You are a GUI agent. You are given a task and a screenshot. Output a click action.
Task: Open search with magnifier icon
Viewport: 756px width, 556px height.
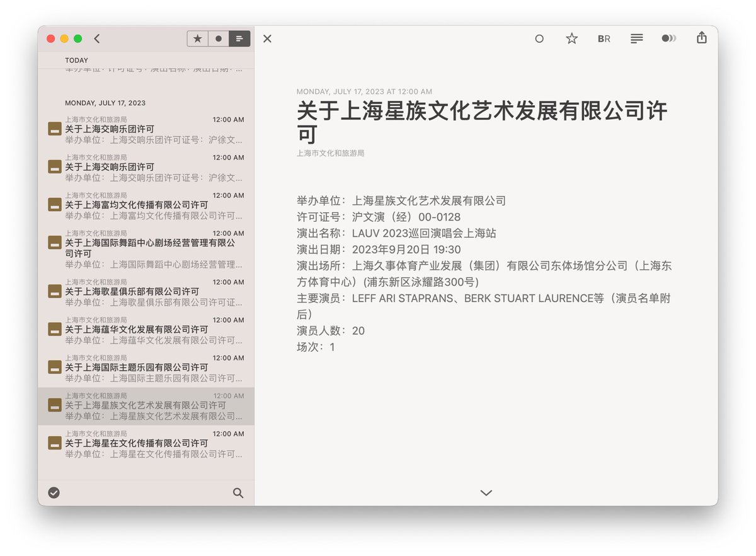click(x=238, y=493)
